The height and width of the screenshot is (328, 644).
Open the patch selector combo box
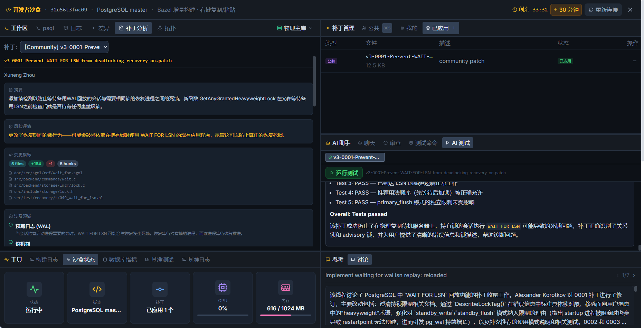[x=64, y=47]
